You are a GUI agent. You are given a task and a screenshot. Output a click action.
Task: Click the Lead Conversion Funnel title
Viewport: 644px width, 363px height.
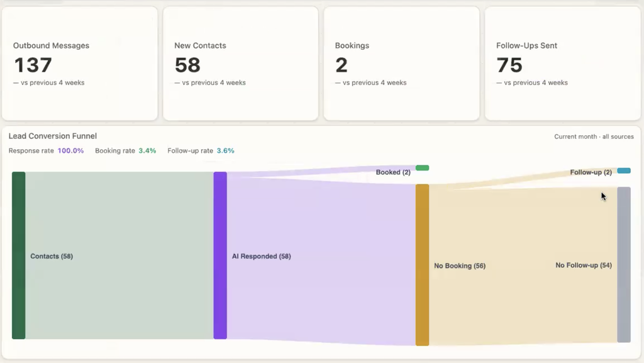(53, 136)
